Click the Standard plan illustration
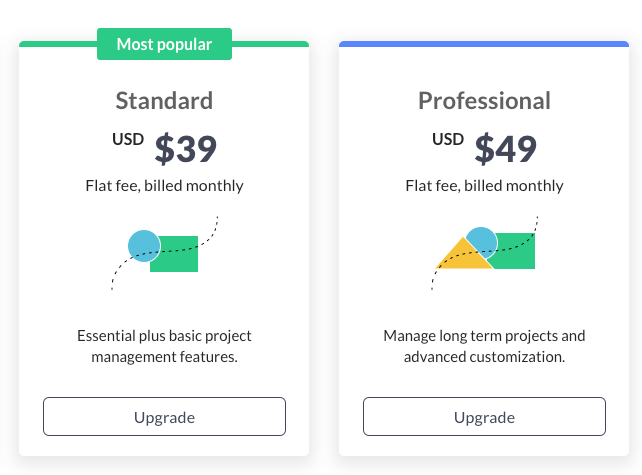 [x=165, y=253]
